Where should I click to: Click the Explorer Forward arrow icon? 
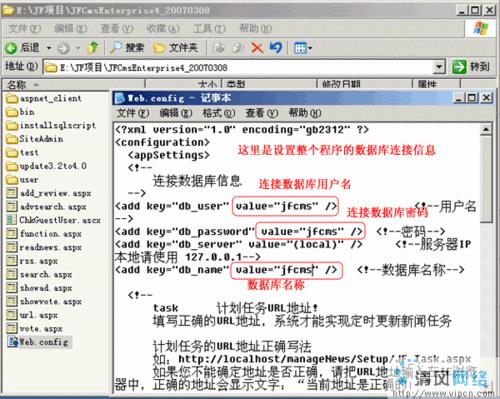(63, 49)
